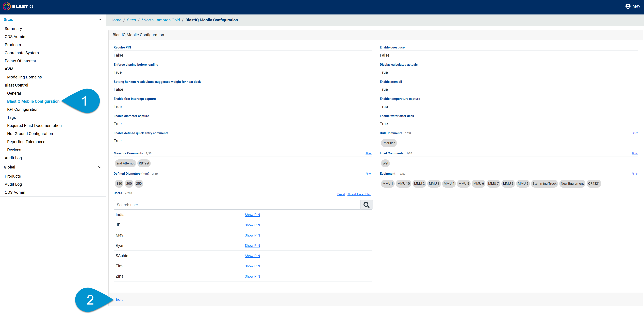
Task: Click the New Equipment chip
Action: 572,183
